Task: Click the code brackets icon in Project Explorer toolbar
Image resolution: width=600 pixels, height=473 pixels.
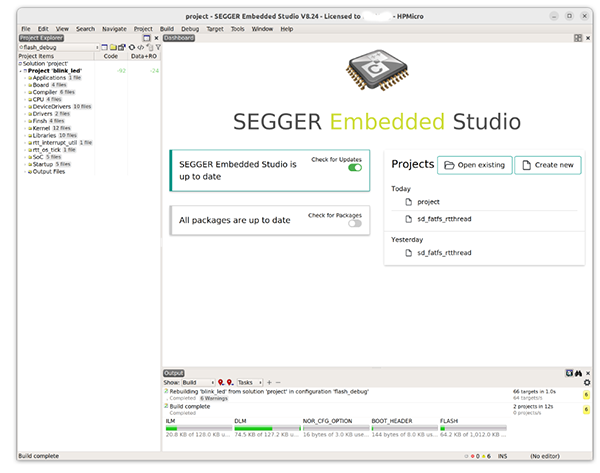Action: (139, 47)
